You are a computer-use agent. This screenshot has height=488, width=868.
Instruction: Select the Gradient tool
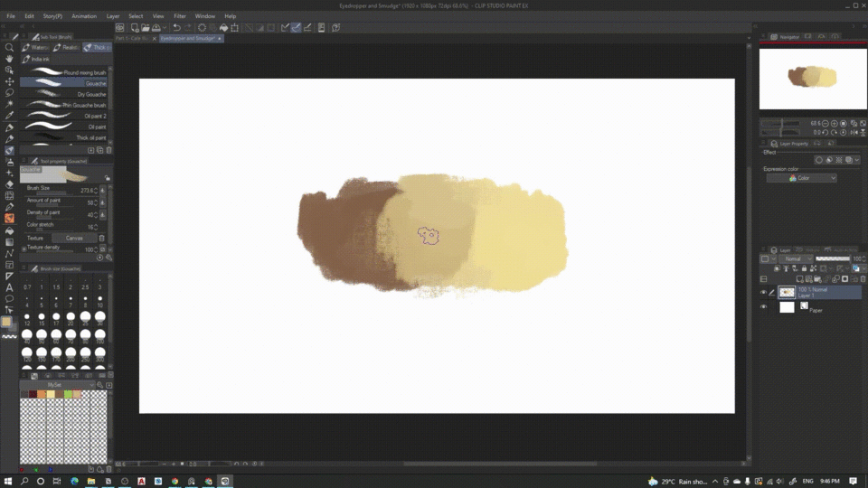9,242
